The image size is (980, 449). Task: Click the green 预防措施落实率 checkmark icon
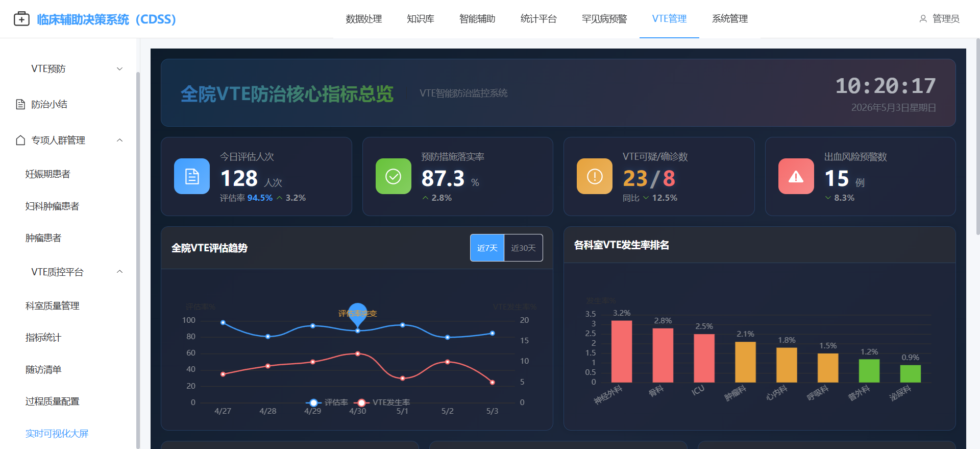tap(394, 176)
